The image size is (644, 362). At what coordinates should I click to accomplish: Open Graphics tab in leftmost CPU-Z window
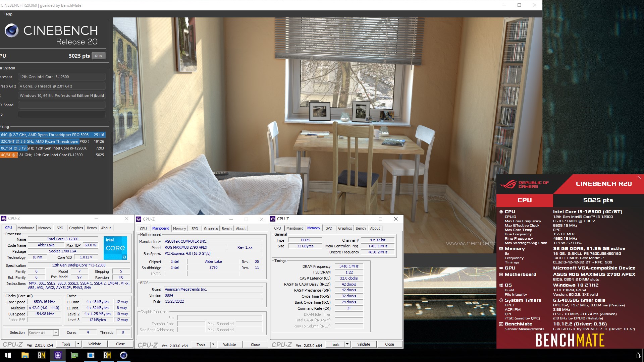coord(76,228)
